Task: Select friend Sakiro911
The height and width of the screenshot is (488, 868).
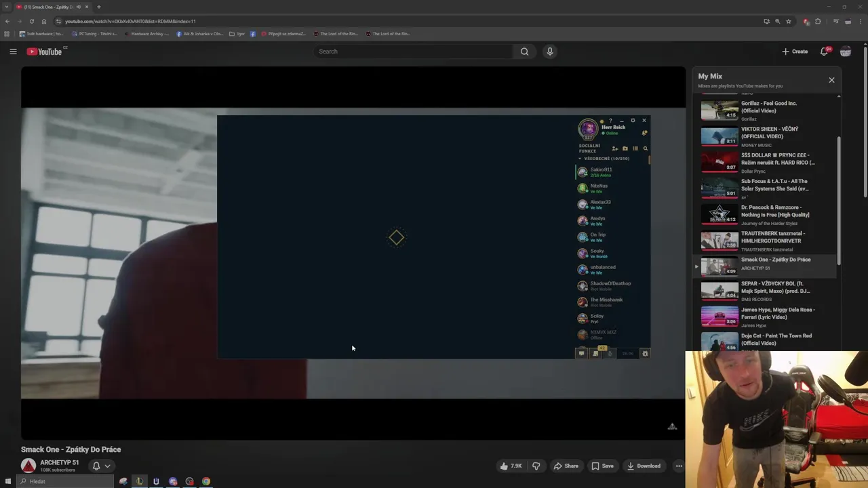Action: (x=612, y=172)
